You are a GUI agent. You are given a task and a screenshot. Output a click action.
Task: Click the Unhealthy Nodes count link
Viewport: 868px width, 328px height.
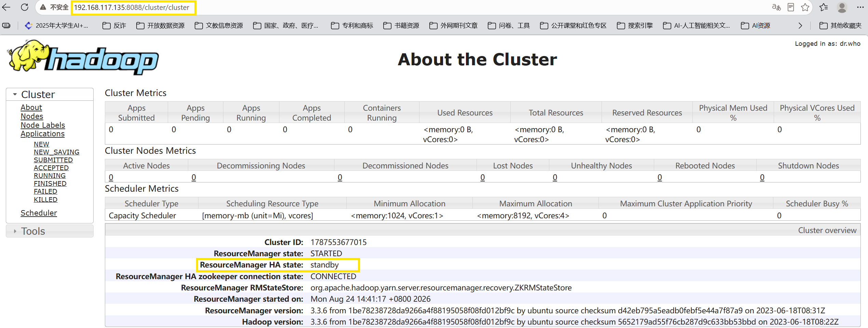coord(555,177)
